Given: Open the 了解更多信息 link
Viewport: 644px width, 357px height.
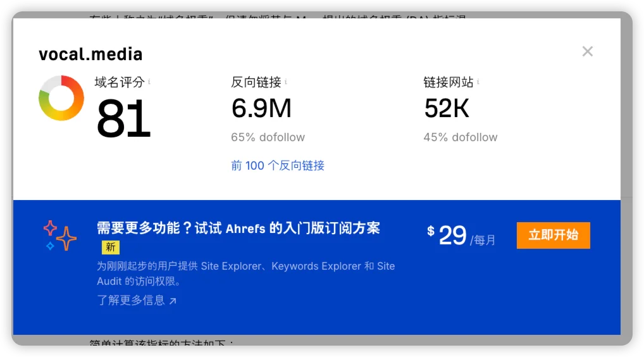Looking at the screenshot, I should (137, 300).
